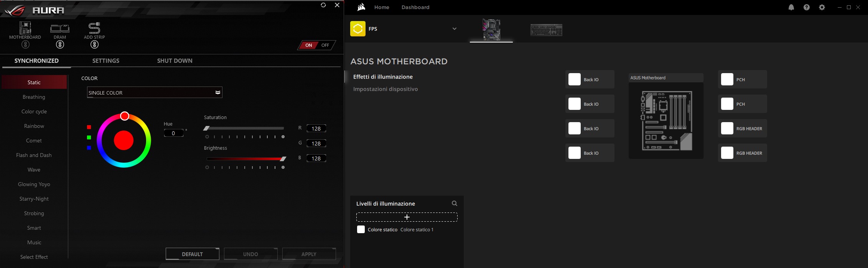868x268 pixels.
Task: Click the Corsair sails logo in iCUE
Action: [361, 7]
